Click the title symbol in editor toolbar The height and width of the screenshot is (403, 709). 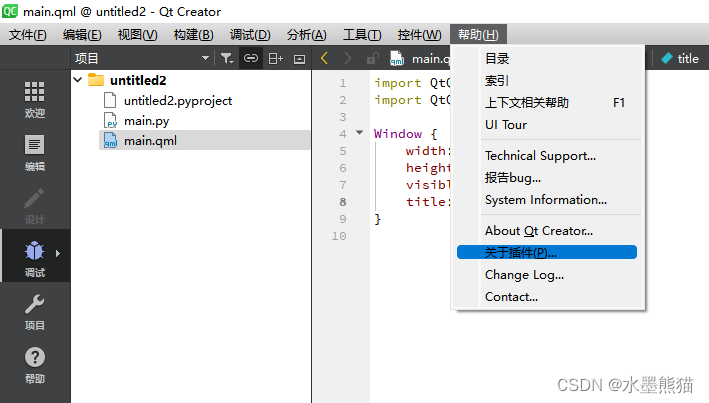[688, 58]
